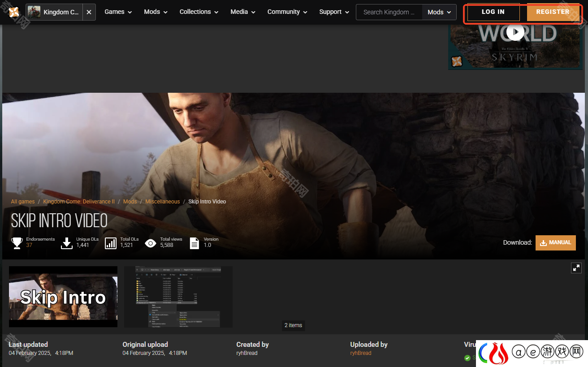Click the SKIP INTRO VIDEO title
The image size is (588, 367).
[59, 220]
